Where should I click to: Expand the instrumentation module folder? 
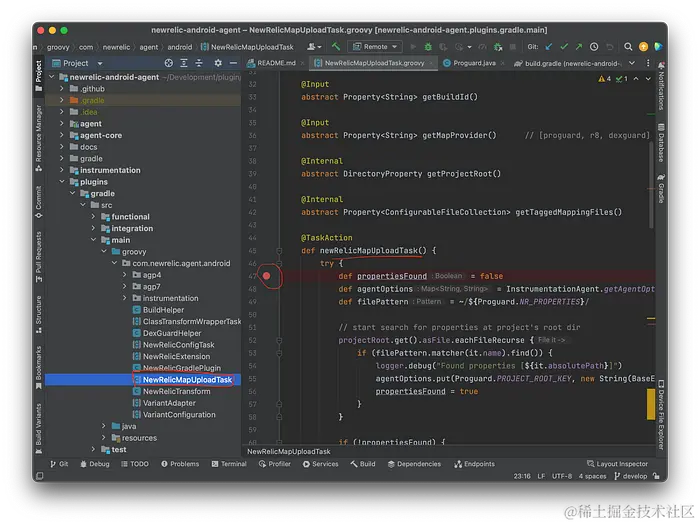[x=62, y=170]
